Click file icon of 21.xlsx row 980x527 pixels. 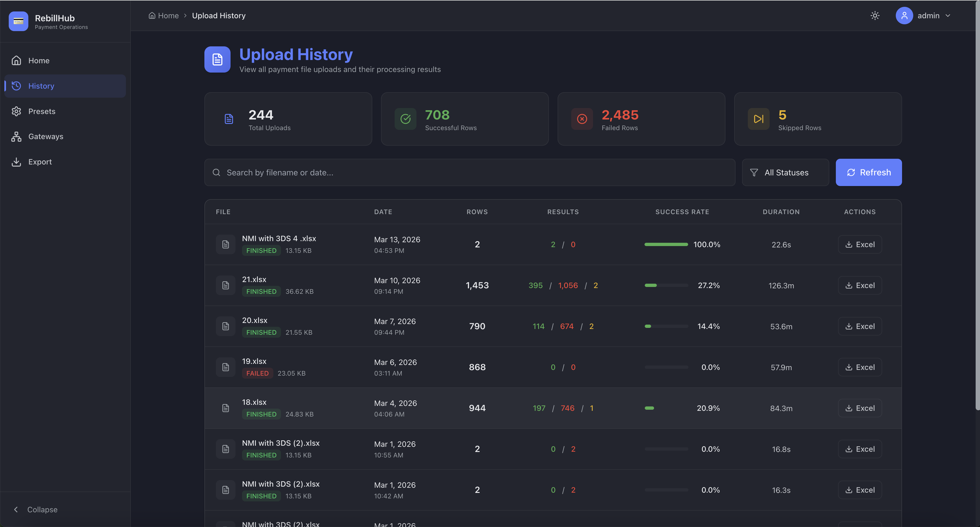point(226,285)
